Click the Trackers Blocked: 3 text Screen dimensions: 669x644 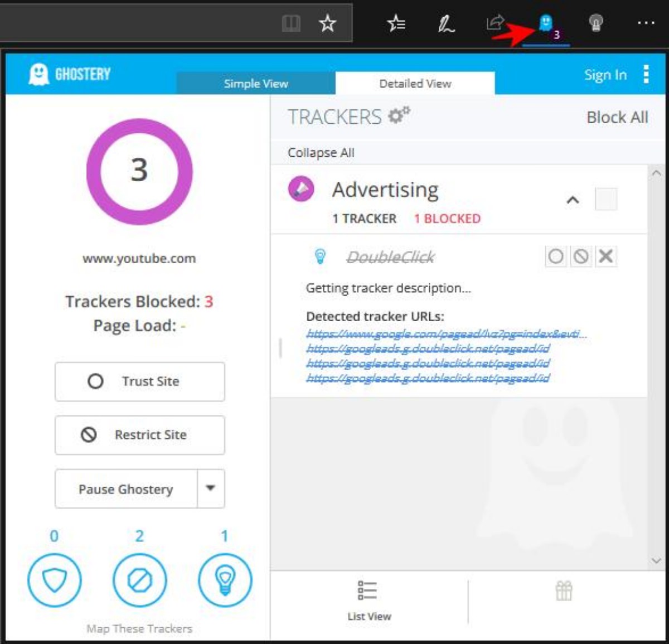pos(139,302)
